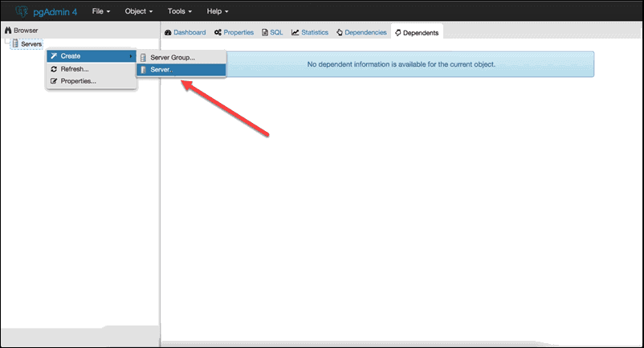Viewport: 644px width, 348px height.
Task: Switch to the Dependencies tab
Action: (361, 32)
